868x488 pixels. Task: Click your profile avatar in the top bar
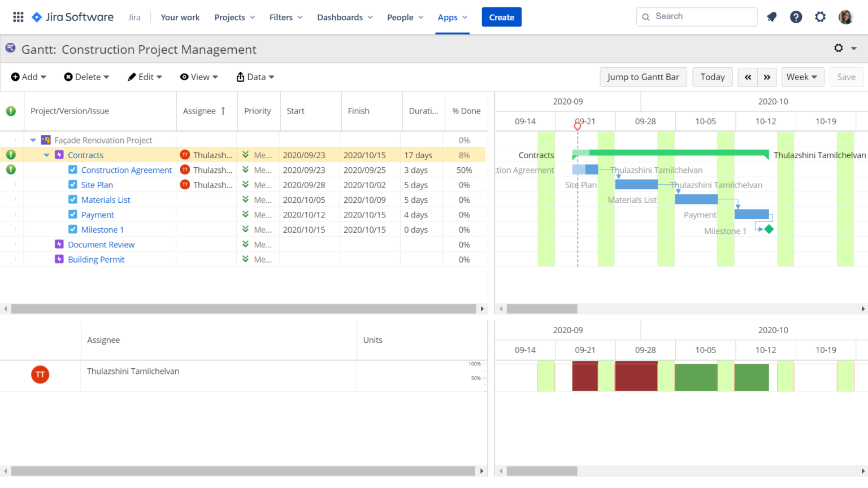(845, 16)
